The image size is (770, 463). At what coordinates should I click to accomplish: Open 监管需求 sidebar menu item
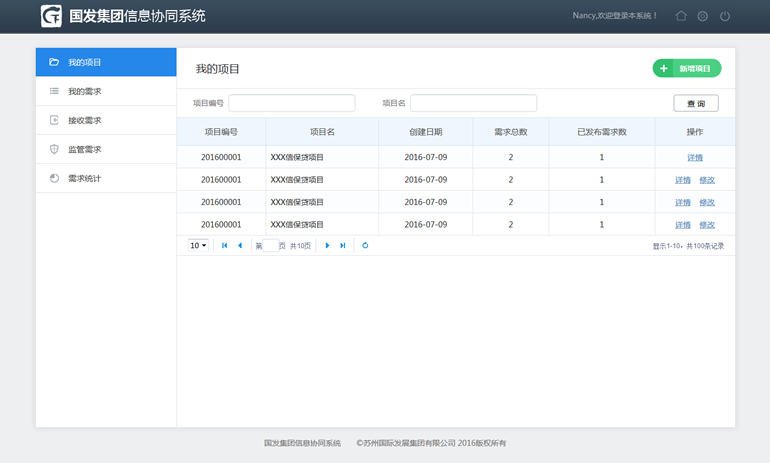click(x=106, y=149)
